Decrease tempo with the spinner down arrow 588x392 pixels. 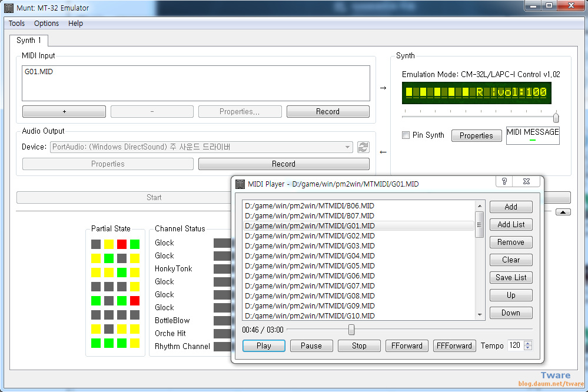(528, 348)
